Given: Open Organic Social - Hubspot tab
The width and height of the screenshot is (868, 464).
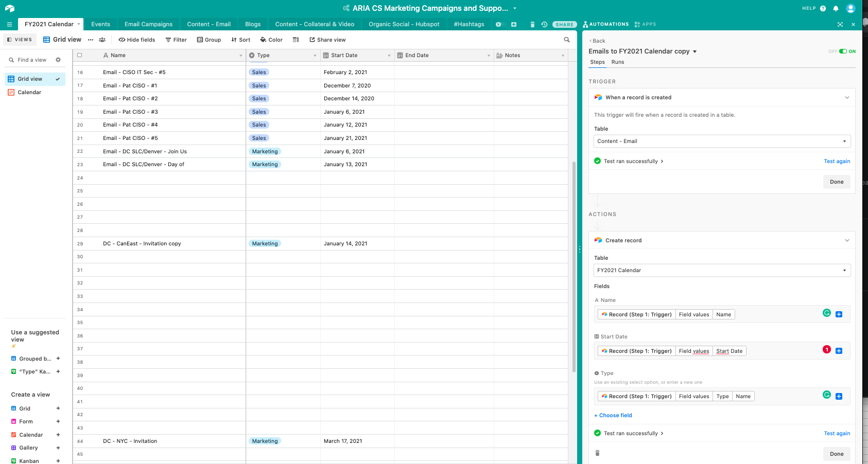Looking at the screenshot, I should click(x=404, y=24).
